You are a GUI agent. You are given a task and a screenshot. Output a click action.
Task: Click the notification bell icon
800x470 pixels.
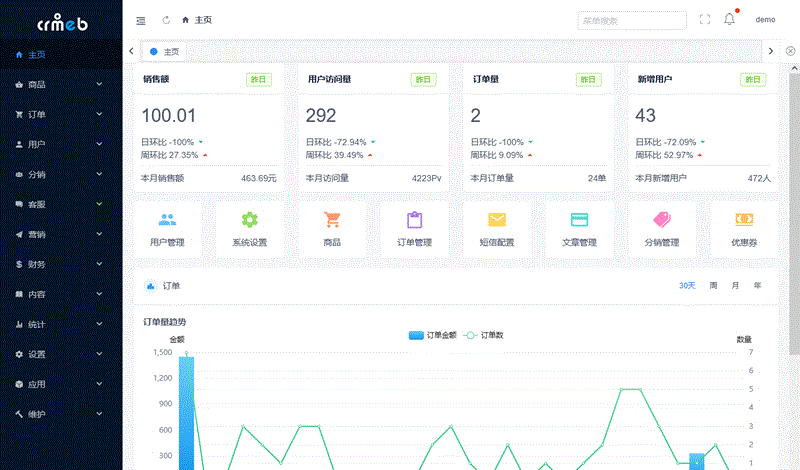729,19
